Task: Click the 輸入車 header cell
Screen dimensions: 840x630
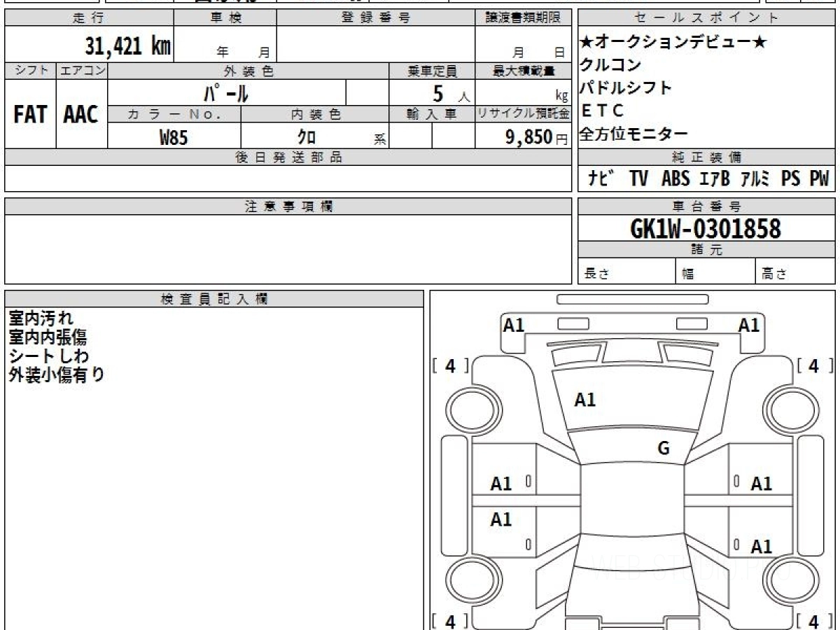Action: pyautogui.click(x=432, y=114)
